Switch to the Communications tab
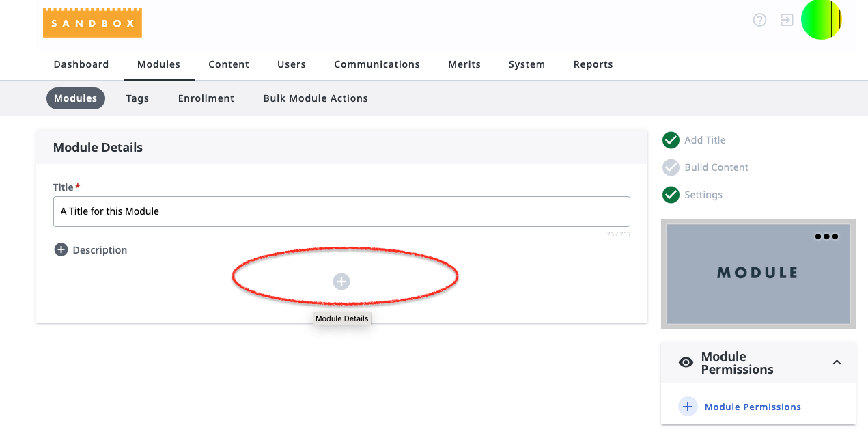The height and width of the screenshot is (434, 868). pos(377,64)
